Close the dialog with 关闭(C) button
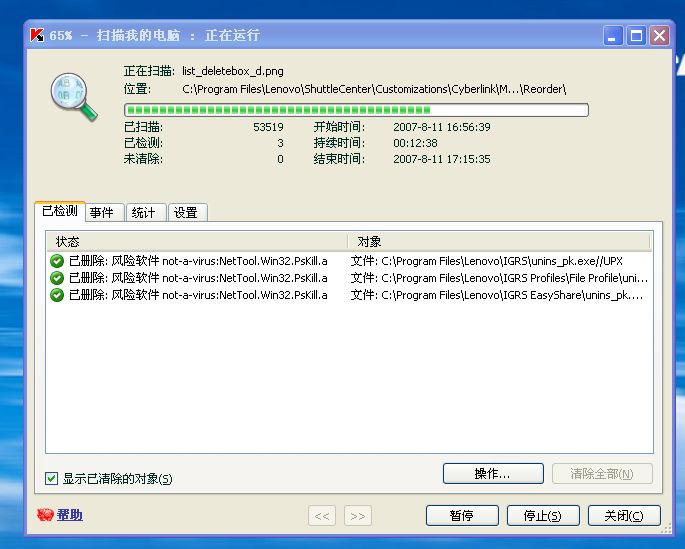Screen dimensions: 685x549 point(624,515)
